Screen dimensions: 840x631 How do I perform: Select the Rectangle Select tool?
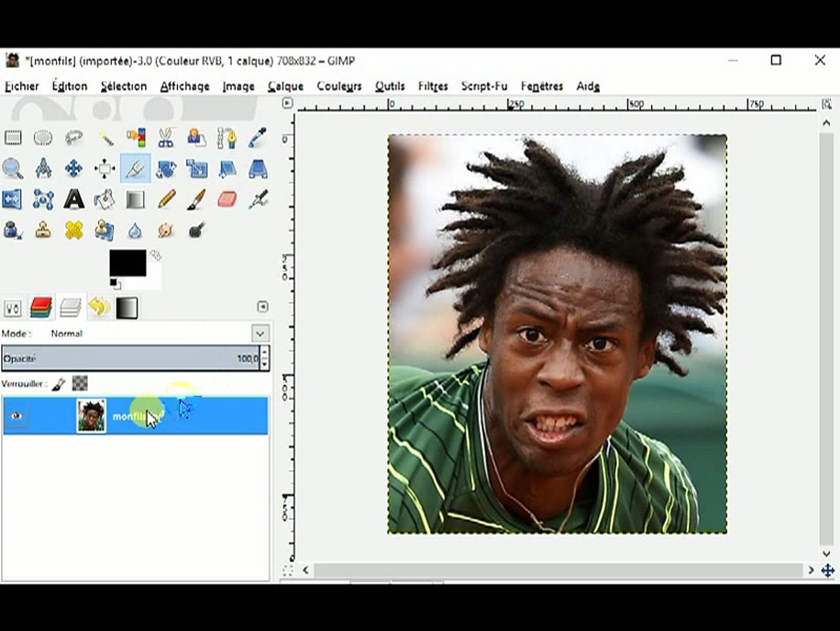pyautogui.click(x=13, y=138)
